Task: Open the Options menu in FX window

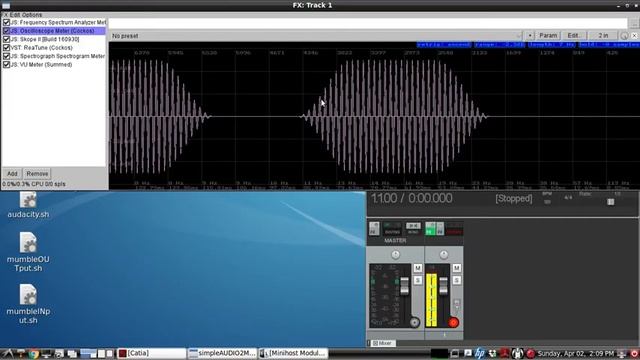Action: click(32, 15)
